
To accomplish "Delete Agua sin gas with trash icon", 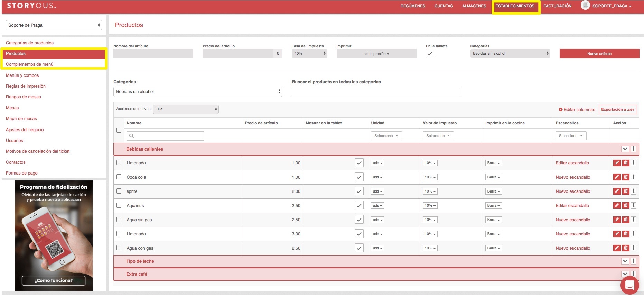I will 626,220.
